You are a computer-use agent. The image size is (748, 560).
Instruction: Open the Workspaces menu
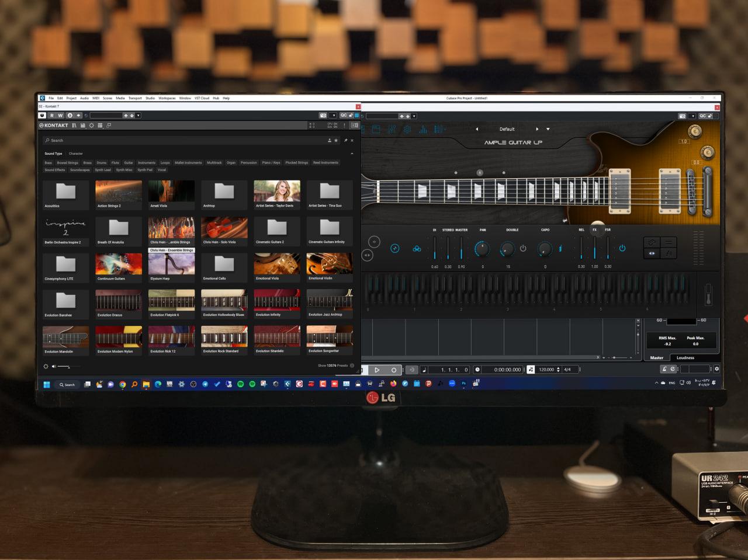click(x=167, y=98)
